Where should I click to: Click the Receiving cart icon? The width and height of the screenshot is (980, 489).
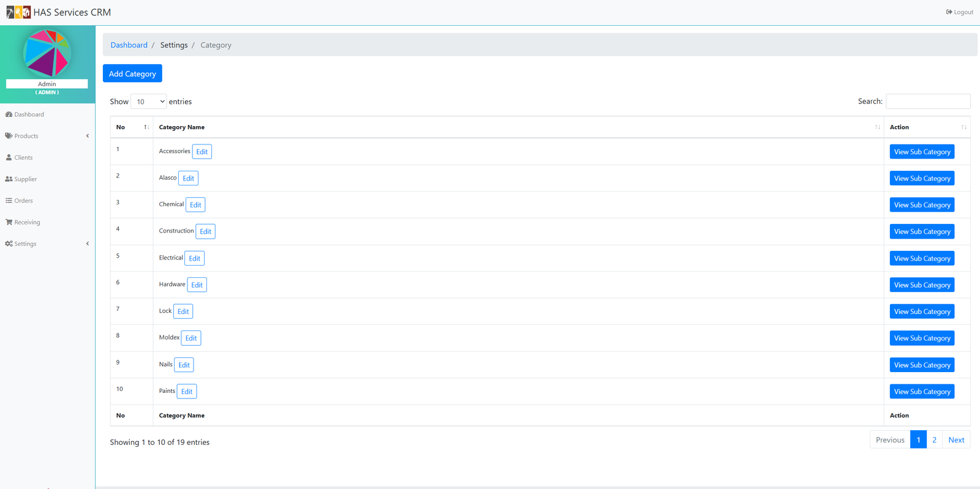pyautogui.click(x=9, y=222)
